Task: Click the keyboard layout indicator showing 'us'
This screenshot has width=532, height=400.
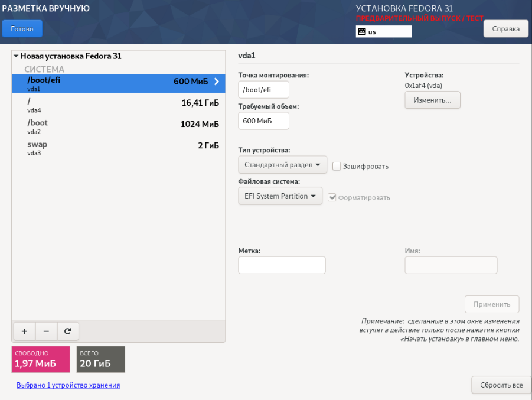Action: tap(383, 31)
